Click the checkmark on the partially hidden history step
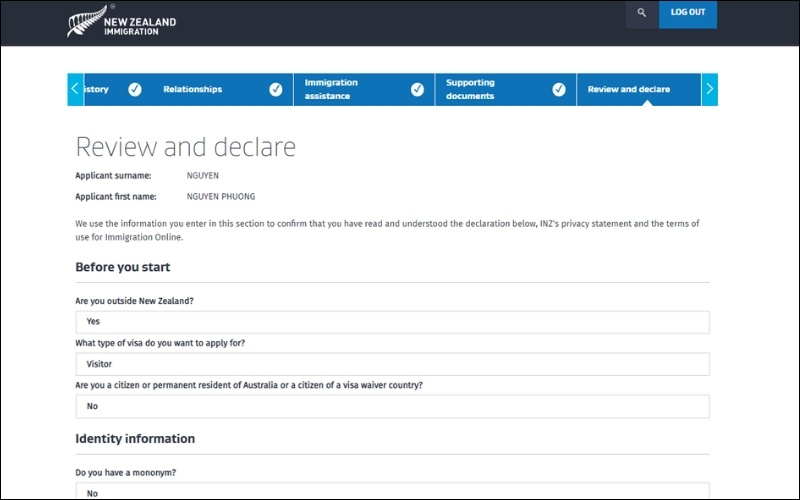This screenshot has width=800, height=500. [134, 89]
